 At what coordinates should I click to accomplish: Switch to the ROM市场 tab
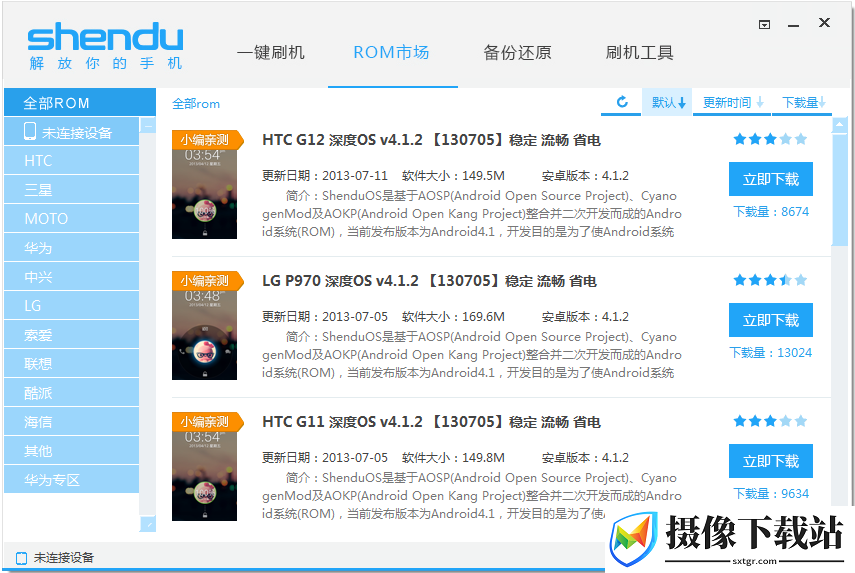tap(392, 52)
